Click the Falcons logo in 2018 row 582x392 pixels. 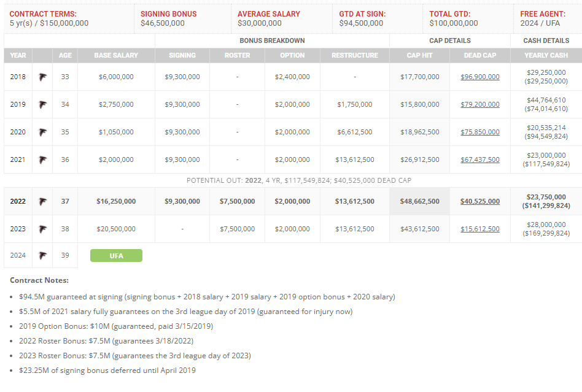[x=43, y=77]
